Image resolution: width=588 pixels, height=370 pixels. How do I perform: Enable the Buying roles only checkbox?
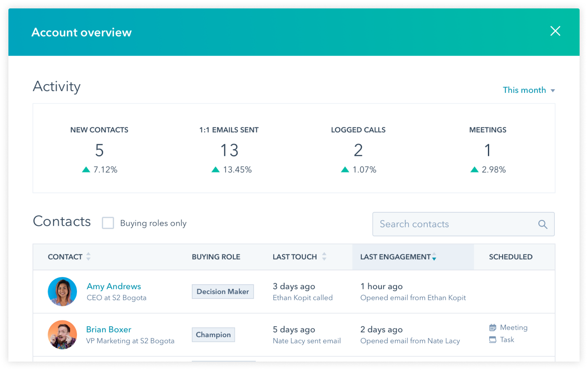pyautogui.click(x=108, y=223)
